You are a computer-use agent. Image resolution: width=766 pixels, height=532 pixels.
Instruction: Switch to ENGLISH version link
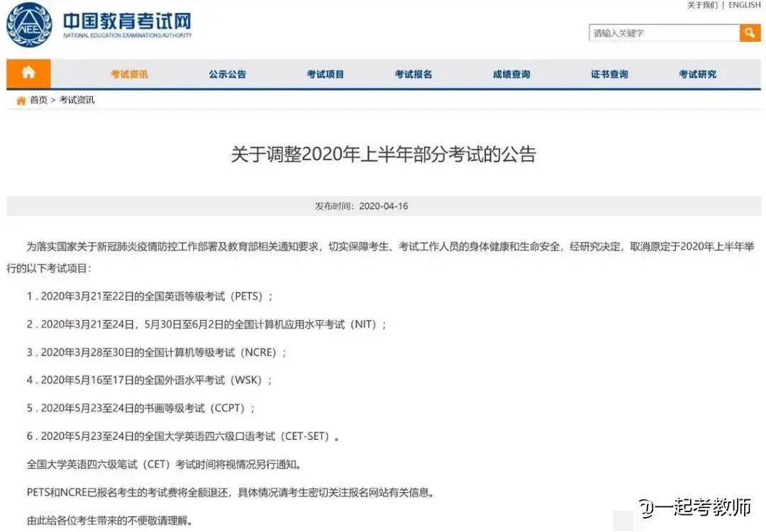pyautogui.click(x=745, y=5)
